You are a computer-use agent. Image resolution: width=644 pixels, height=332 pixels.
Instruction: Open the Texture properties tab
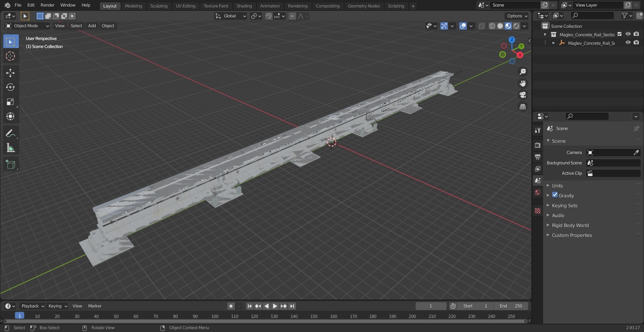click(537, 211)
